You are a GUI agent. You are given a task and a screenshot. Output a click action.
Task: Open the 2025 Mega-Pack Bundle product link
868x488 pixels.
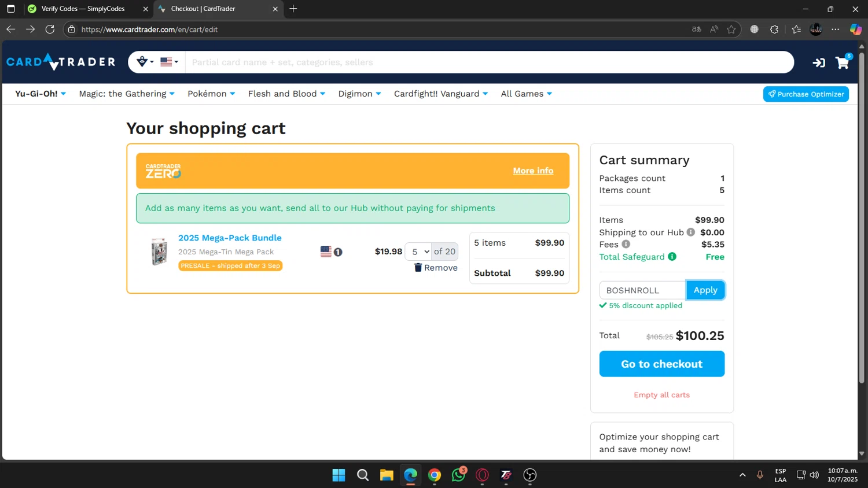click(x=230, y=238)
